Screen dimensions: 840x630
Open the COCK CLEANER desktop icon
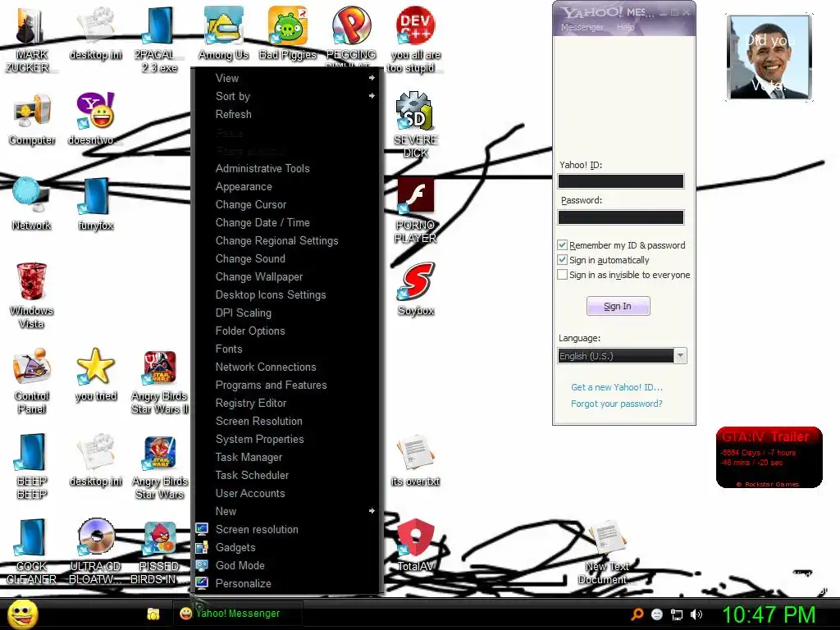(31, 552)
